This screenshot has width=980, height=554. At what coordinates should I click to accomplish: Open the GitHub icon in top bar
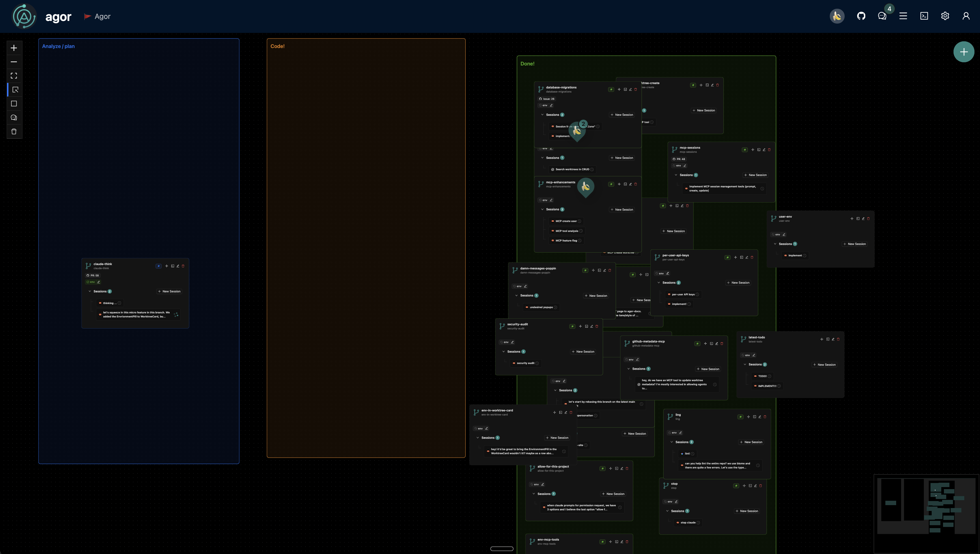pos(861,16)
